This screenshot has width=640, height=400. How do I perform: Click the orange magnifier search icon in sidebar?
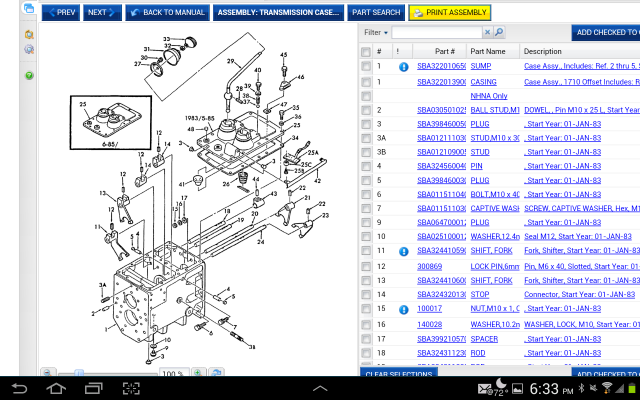[29, 34]
